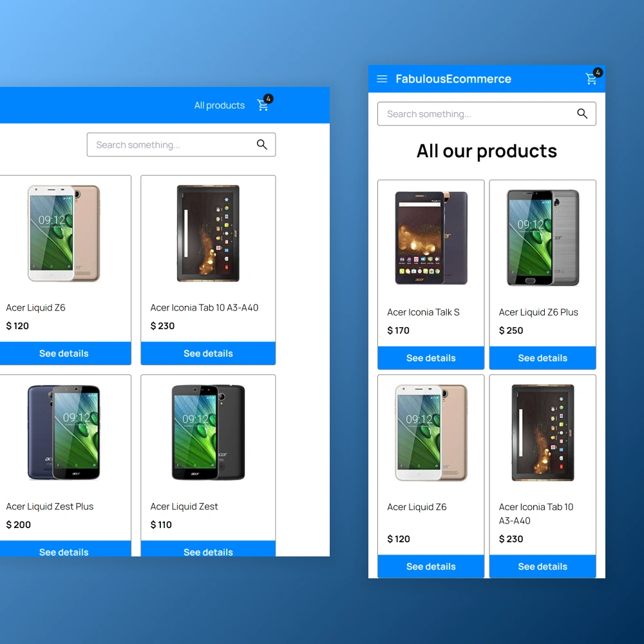The image size is (644, 644).
Task: Open the cart icon in mobile header
Action: tap(591, 79)
